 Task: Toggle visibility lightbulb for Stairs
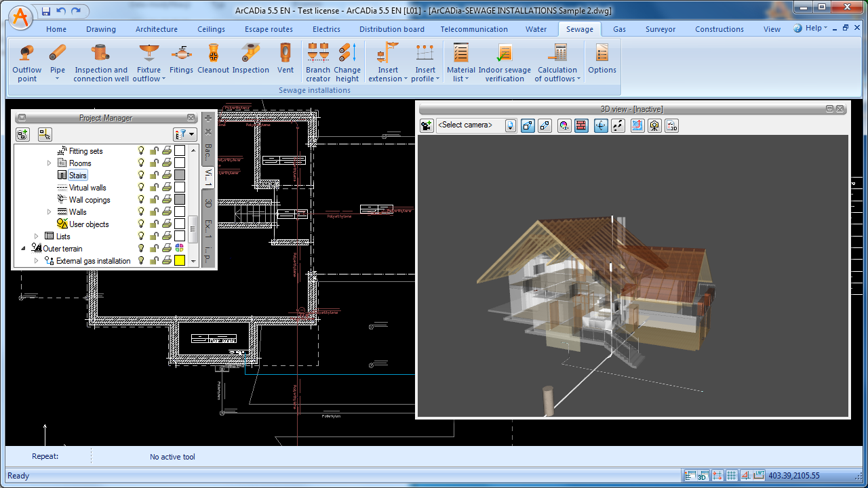(142, 176)
